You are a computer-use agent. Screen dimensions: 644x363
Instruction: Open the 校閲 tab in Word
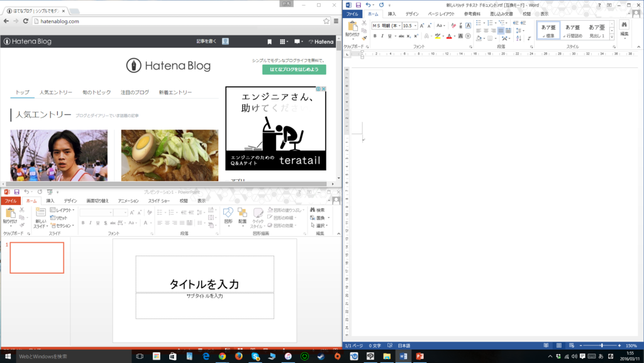pyautogui.click(x=526, y=14)
